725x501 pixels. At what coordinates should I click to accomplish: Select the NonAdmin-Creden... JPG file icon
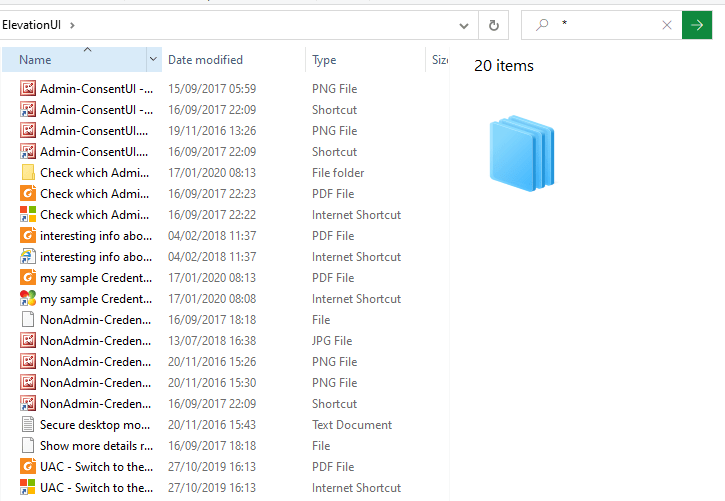coord(28,341)
